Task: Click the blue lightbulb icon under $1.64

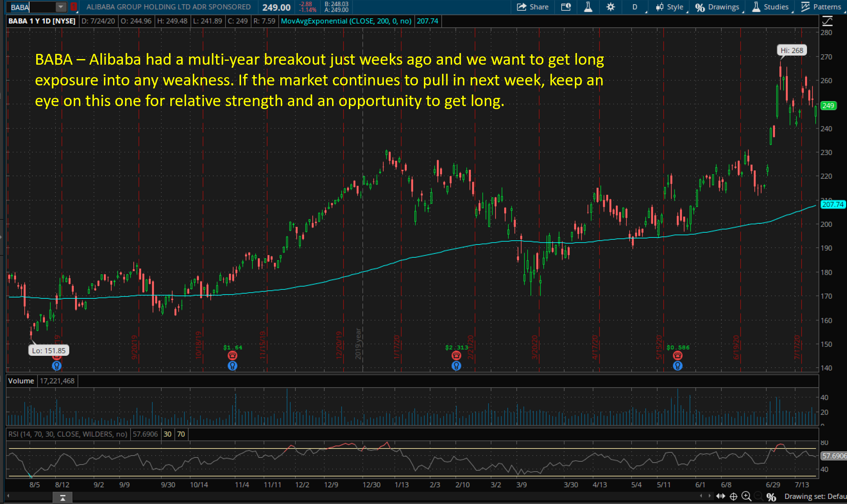Action: coord(232,366)
